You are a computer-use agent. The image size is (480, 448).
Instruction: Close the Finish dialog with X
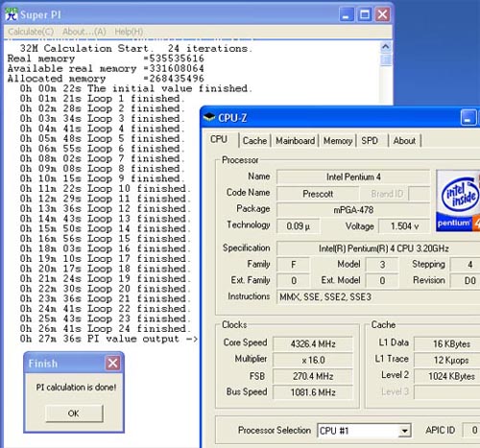pyautogui.click(x=112, y=364)
